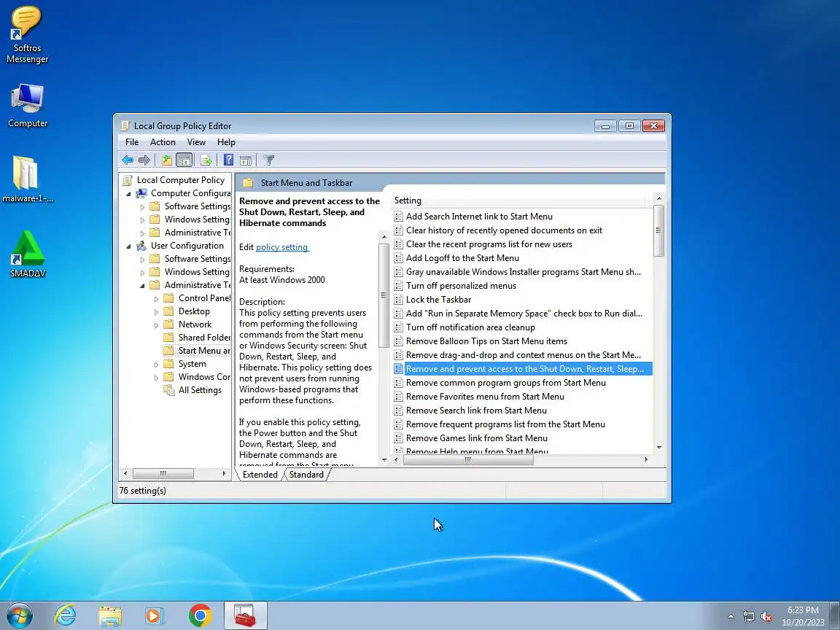840x630 pixels.
Task: Open the Help menu
Action: point(226,142)
